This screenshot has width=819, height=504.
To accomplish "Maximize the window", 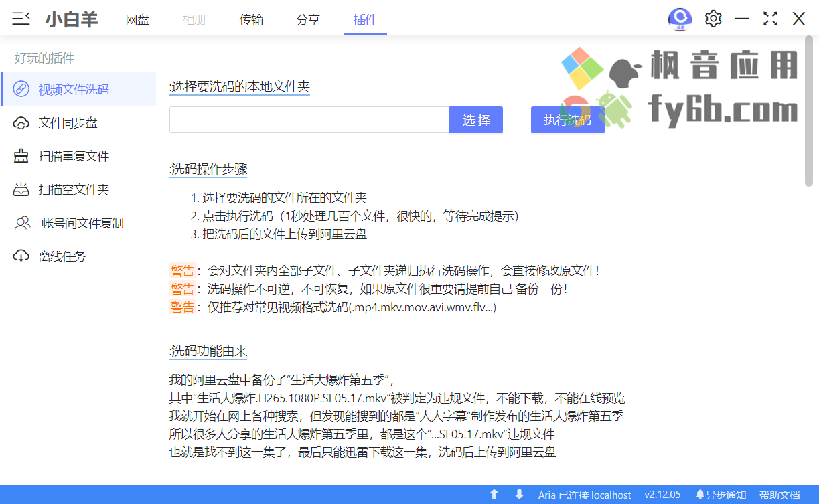I will tap(770, 19).
